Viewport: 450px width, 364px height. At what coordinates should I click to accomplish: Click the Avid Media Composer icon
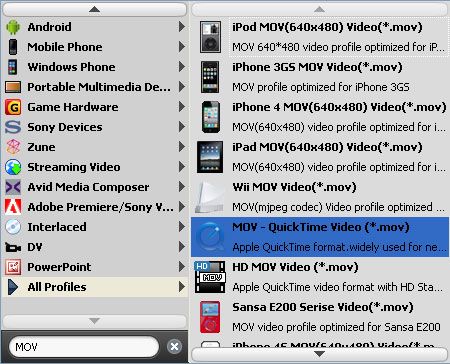[13, 187]
